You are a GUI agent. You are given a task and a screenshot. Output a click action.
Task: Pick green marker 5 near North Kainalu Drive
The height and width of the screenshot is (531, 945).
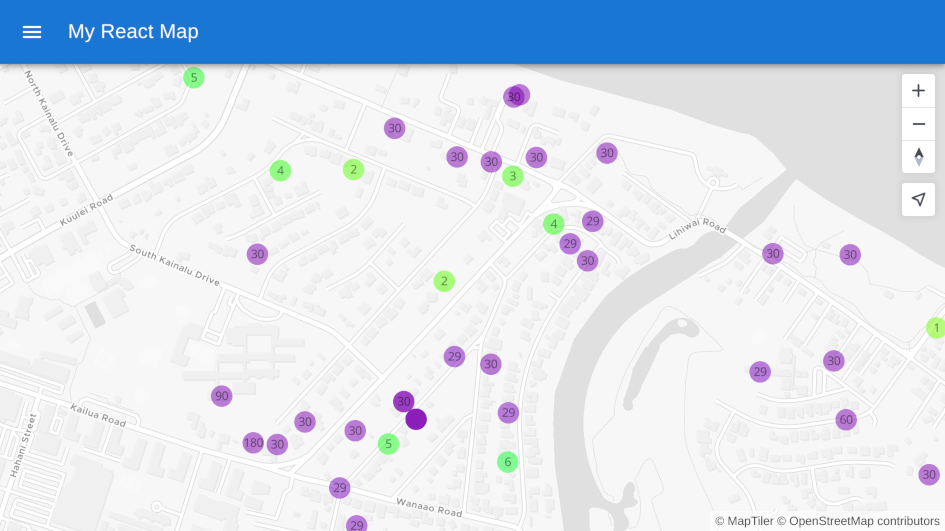[x=194, y=77]
